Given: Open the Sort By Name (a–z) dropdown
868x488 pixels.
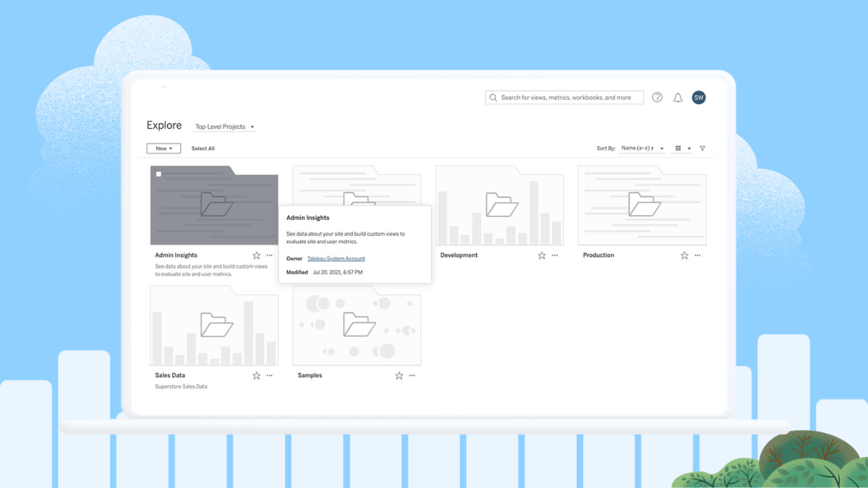Looking at the screenshot, I should [643, 148].
